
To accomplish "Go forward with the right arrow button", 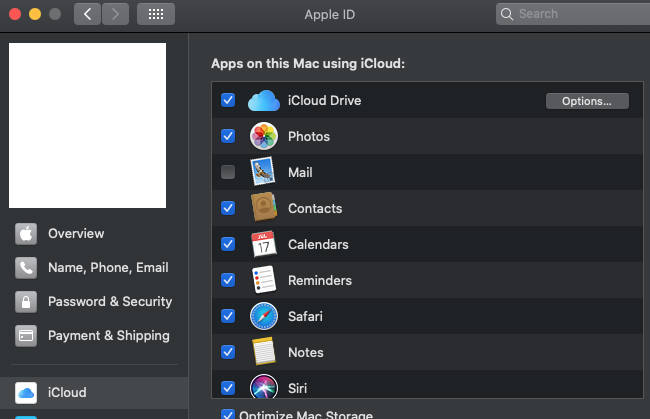I will coord(115,14).
